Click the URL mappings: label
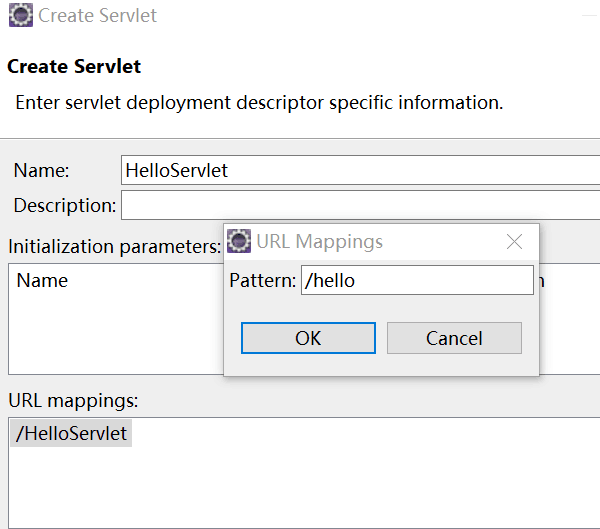 pyautogui.click(x=73, y=401)
